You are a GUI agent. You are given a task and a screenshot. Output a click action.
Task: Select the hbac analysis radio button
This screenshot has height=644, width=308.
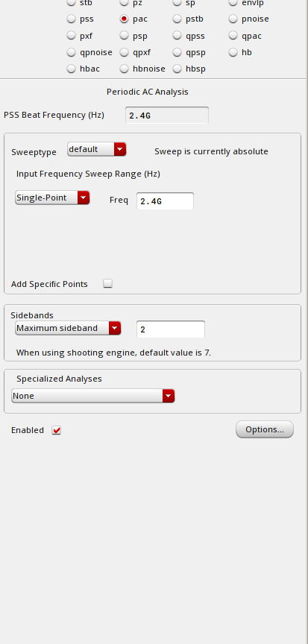pos(72,69)
